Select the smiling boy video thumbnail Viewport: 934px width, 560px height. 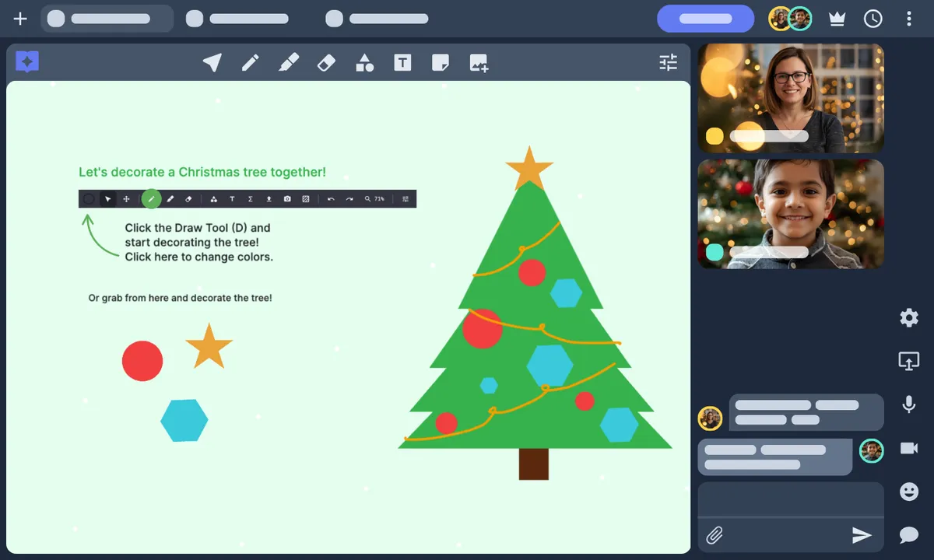click(x=791, y=214)
